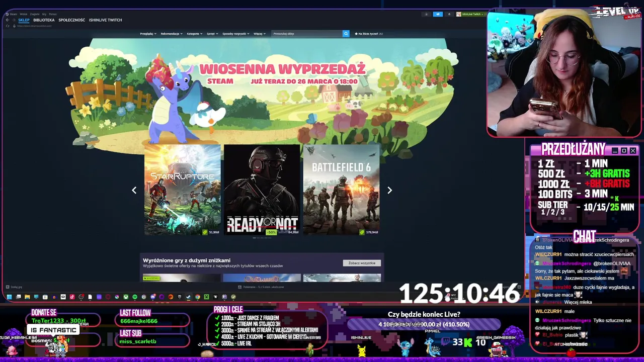Go forward with the Steam forward arrow
644x362 pixels.
pyautogui.click(x=14, y=20)
